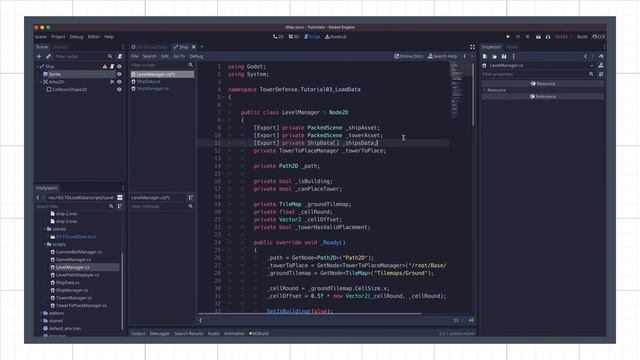Stop the running scene
640x360 pixels.
click(527, 37)
